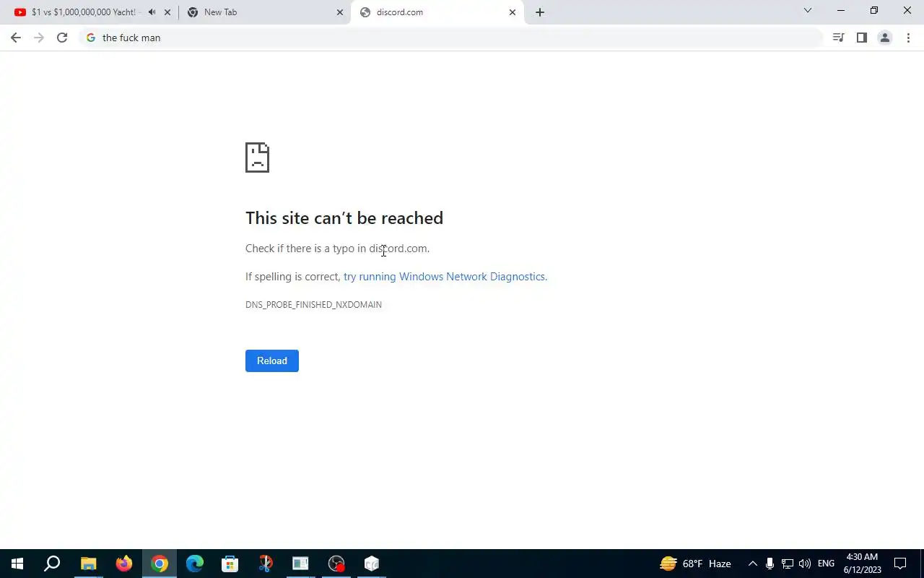Open Microsoft Edge from the taskbar
Screen dimensions: 924x578
195,564
